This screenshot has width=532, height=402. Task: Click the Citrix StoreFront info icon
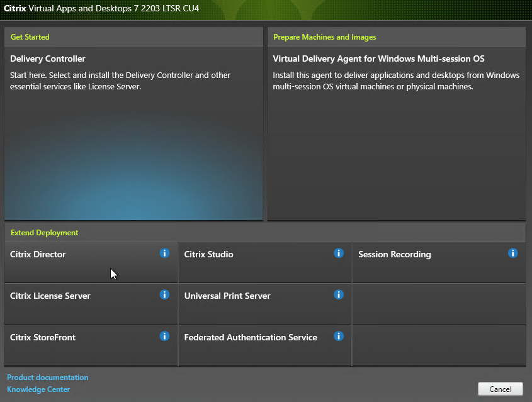coord(164,336)
